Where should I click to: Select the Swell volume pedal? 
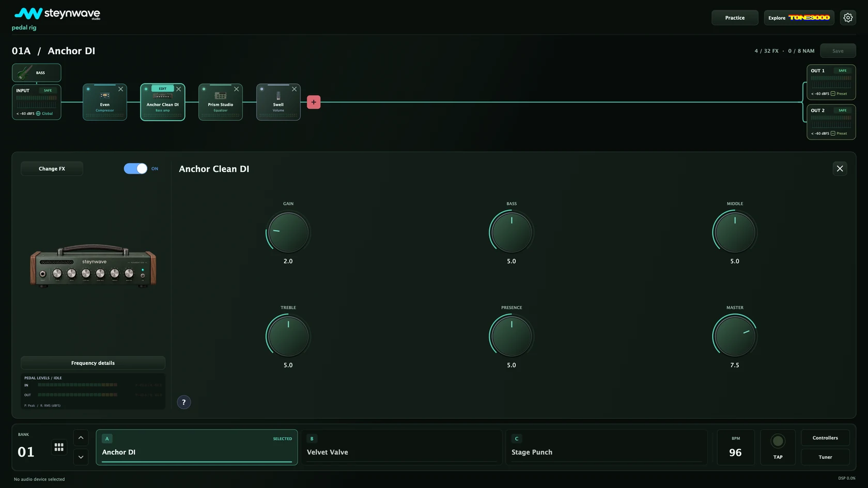(x=278, y=102)
